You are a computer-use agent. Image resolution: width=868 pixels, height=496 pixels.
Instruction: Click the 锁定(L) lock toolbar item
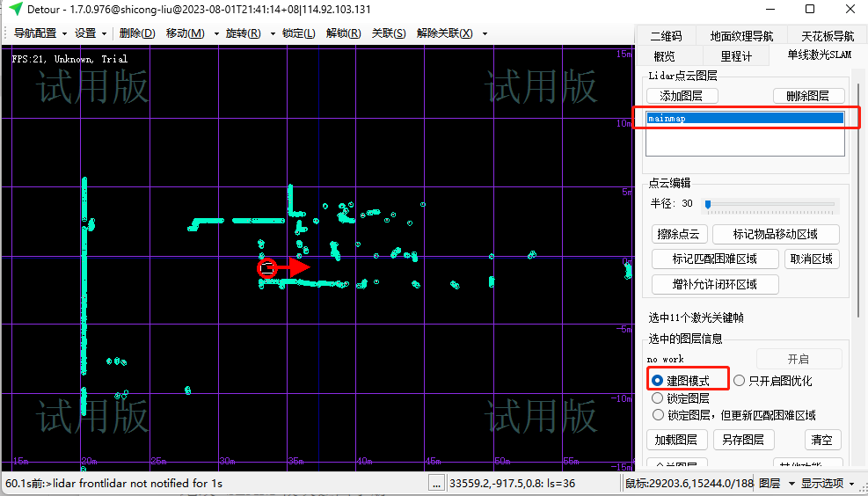(298, 33)
